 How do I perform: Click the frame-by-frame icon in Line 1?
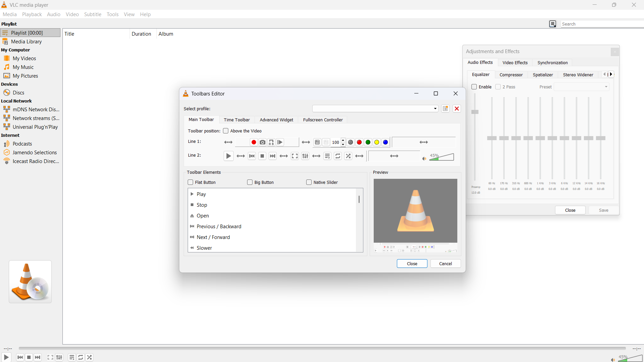280,143
